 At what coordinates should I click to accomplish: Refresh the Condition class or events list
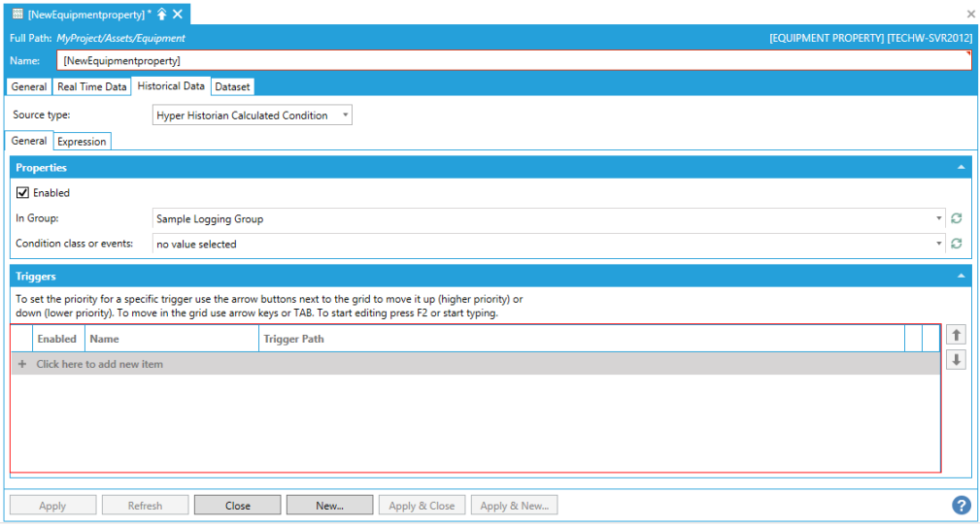coord(956,245)
